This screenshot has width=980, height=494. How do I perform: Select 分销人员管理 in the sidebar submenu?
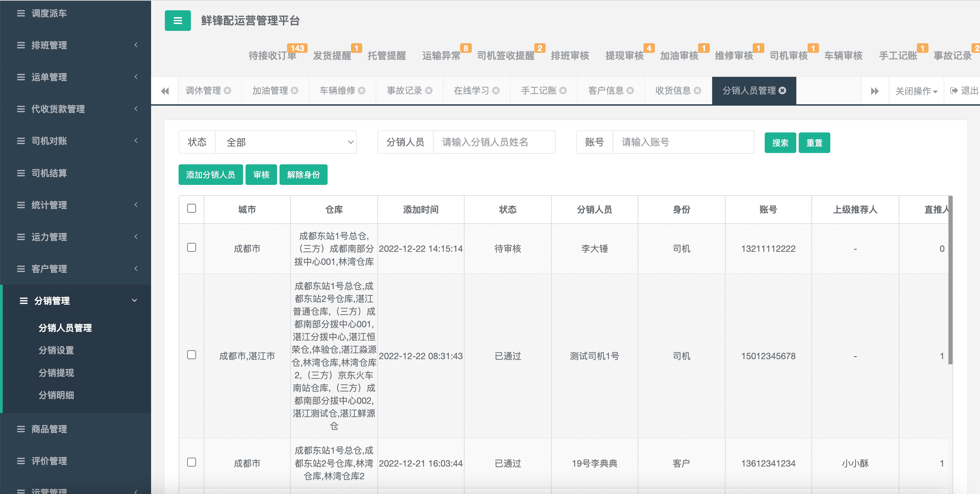(65, 328)
